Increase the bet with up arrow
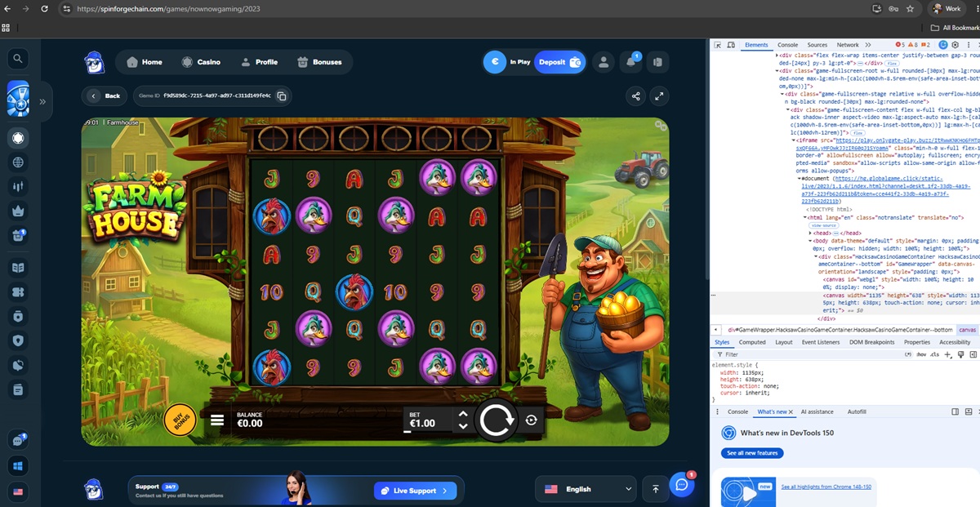 [463, 414]
